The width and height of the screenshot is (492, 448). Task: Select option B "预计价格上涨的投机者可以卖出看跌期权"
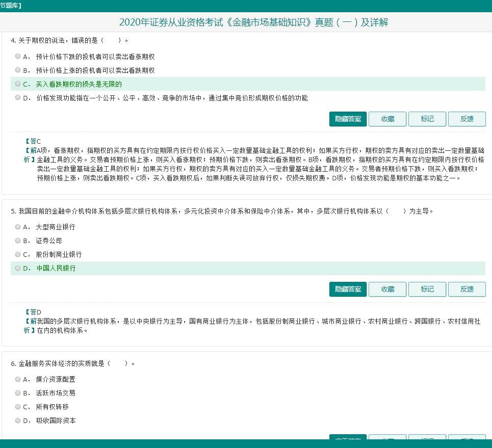click(18, 70)
